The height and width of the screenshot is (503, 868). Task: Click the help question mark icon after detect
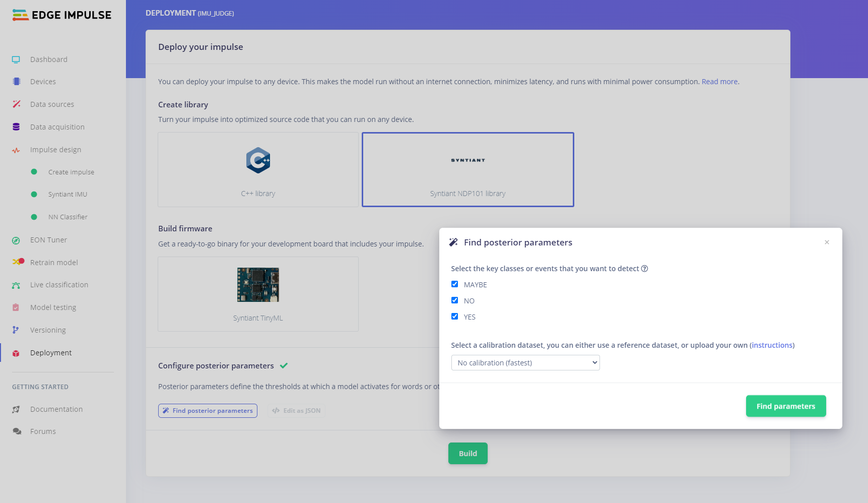644,269
